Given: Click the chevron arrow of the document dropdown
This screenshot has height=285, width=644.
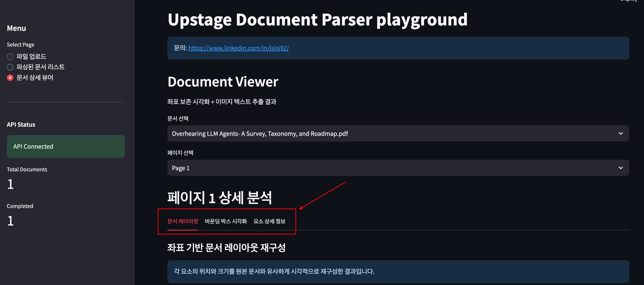Looking at the screenshot, I should (x=621, y=134).
